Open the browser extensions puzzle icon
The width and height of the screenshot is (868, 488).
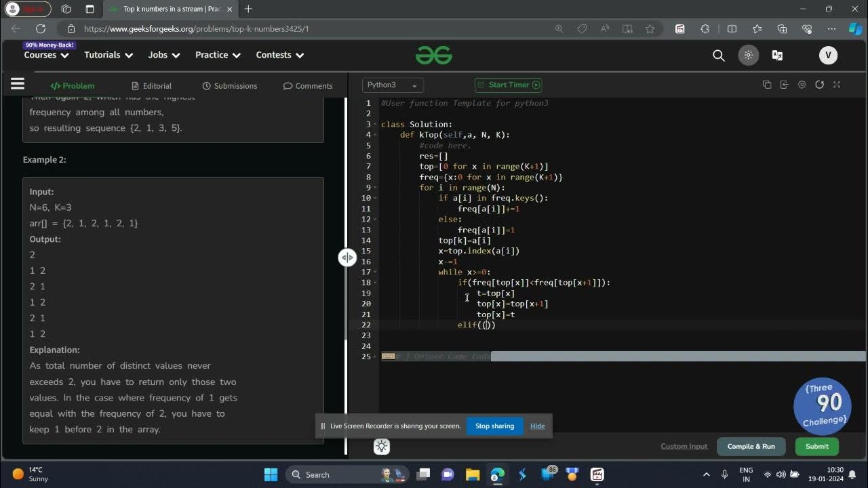(x=705, y=29)
